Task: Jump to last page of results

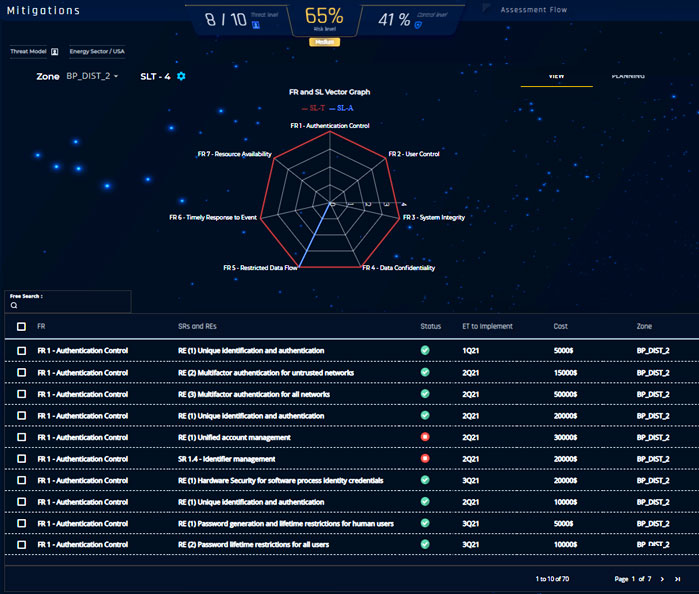Action: tap(678, 579)
